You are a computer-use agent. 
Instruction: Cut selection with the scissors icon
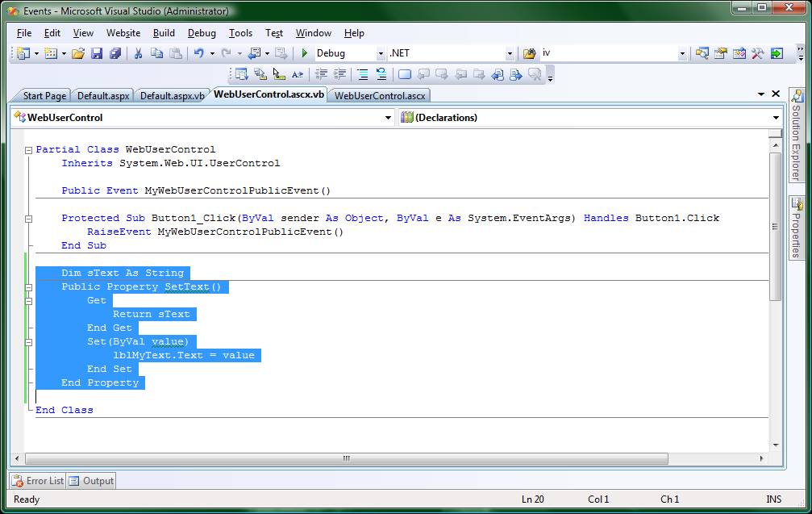tap(138, 53)
